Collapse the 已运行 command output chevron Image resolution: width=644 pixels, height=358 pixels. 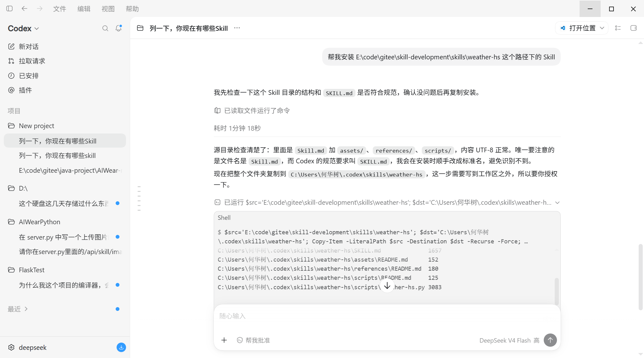point(557,203)
